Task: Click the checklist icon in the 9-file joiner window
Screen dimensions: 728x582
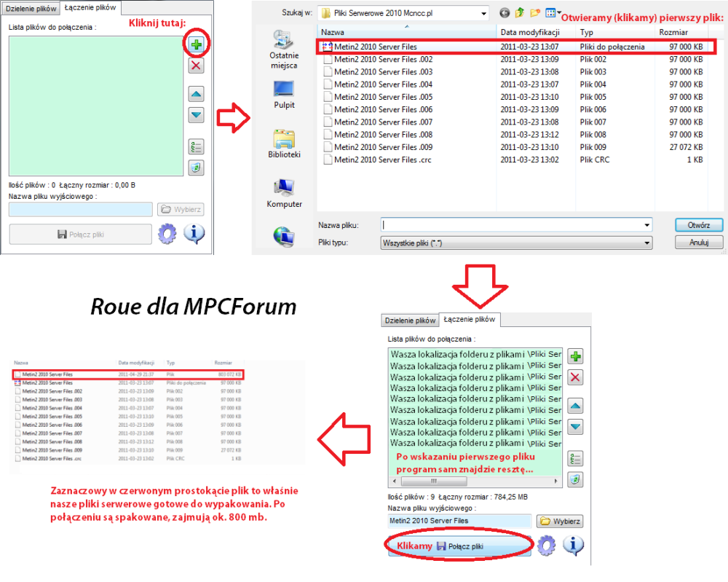Action: click(576, 459)
